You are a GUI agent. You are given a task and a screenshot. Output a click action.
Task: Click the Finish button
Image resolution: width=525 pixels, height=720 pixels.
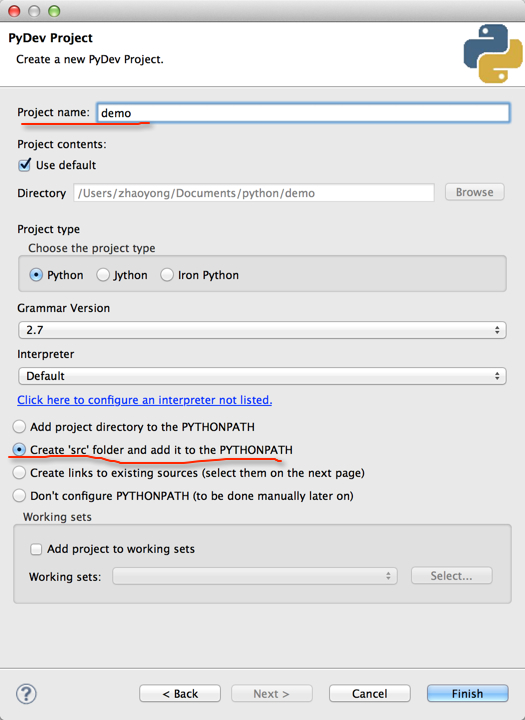pos(468,693)
